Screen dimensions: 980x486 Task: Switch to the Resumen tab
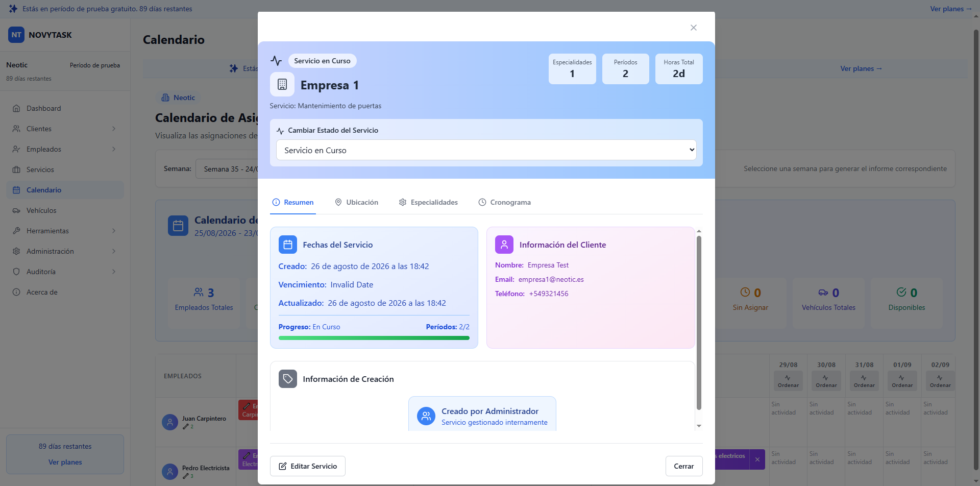tap(293, 202)
